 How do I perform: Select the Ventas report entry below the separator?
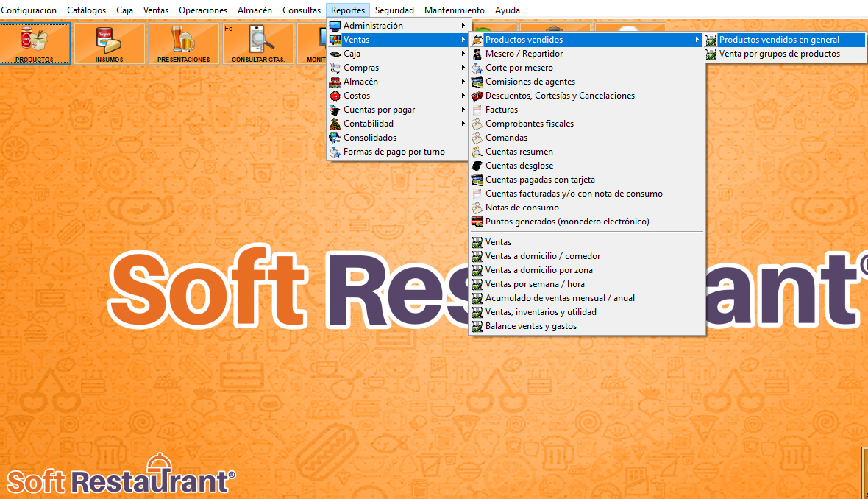[587, 242]
